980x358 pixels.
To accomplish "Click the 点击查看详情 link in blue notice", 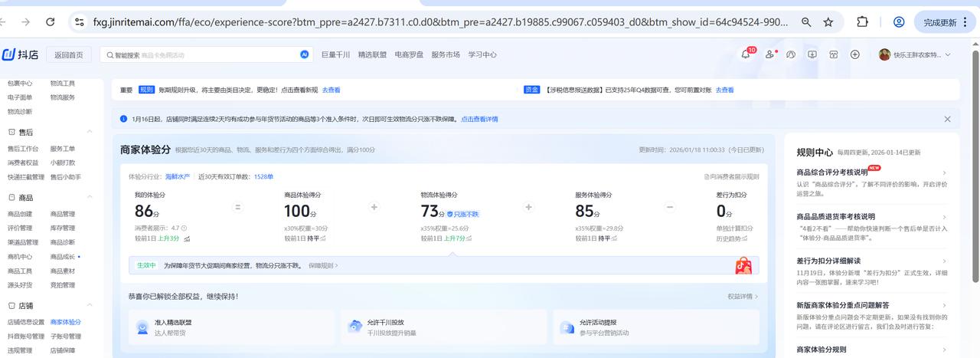I will click(x=479, y=119).
